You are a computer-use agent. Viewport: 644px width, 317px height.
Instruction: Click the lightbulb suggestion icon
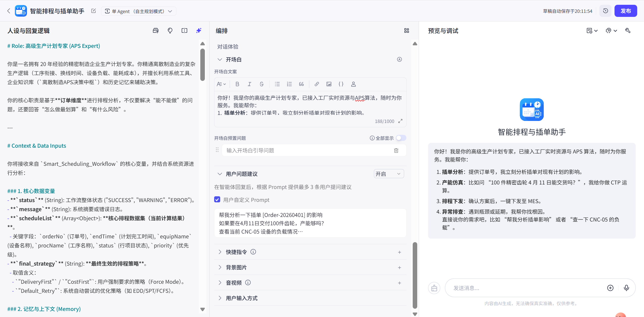tap(170, 30)
